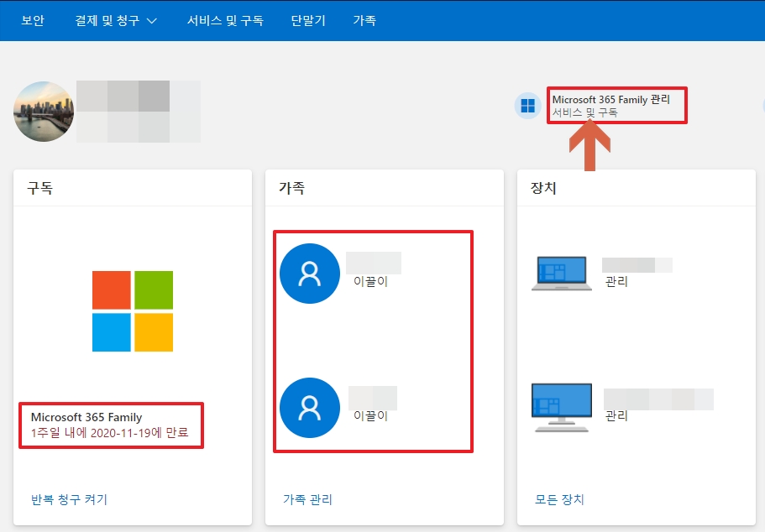Click the Microsoft logo in 구독 card
The image size is (765, 532).
point(133,311)
